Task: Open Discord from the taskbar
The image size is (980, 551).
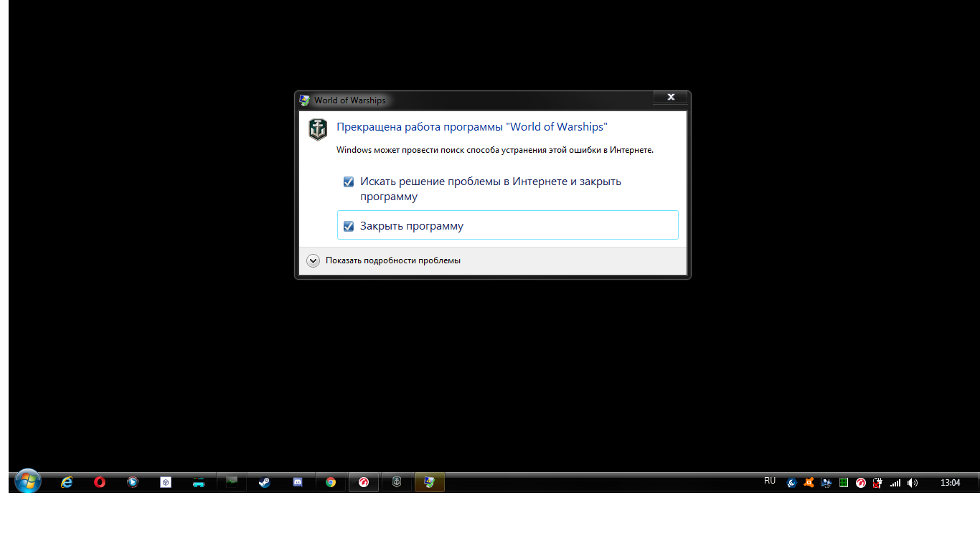Action: [298, 482]
